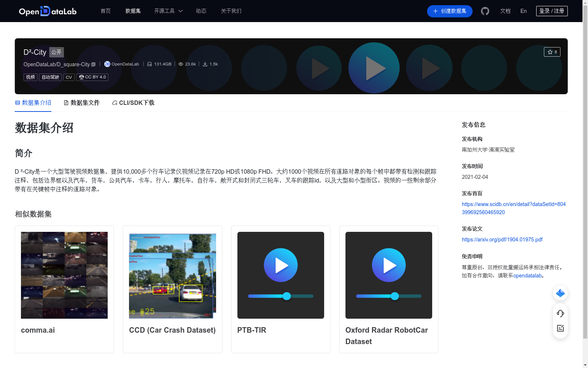The image size is (588, 368).
Task: Copy dataset path OpenDataLab/D_square-City icon
Action: pyautogui.click(x=93, y=64)
